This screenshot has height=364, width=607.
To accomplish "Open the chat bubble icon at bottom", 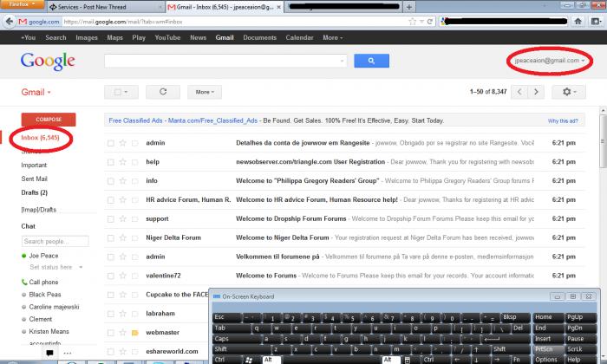I will click(49, 353).
